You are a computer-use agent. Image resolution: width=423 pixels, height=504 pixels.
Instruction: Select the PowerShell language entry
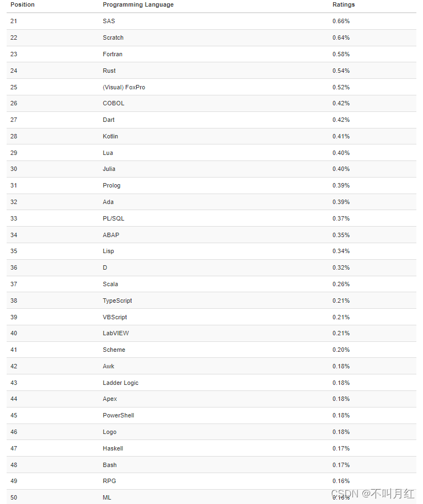tap(118, 415)
